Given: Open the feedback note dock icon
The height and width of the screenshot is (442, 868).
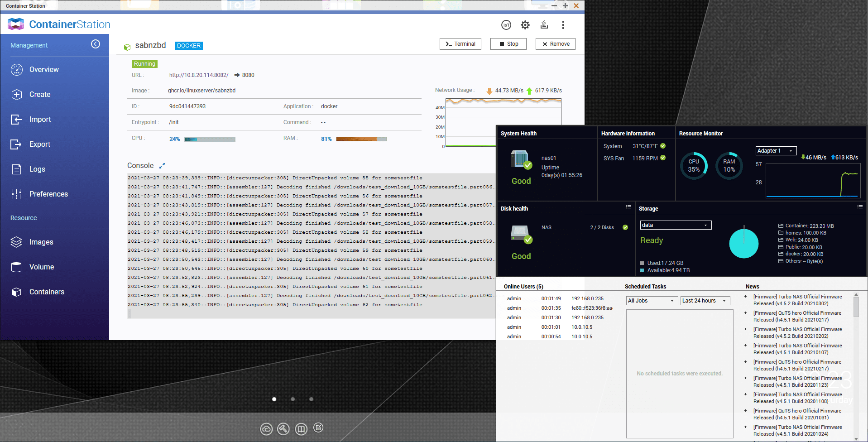Looking at the screenshot, I should tap(318, 428).
